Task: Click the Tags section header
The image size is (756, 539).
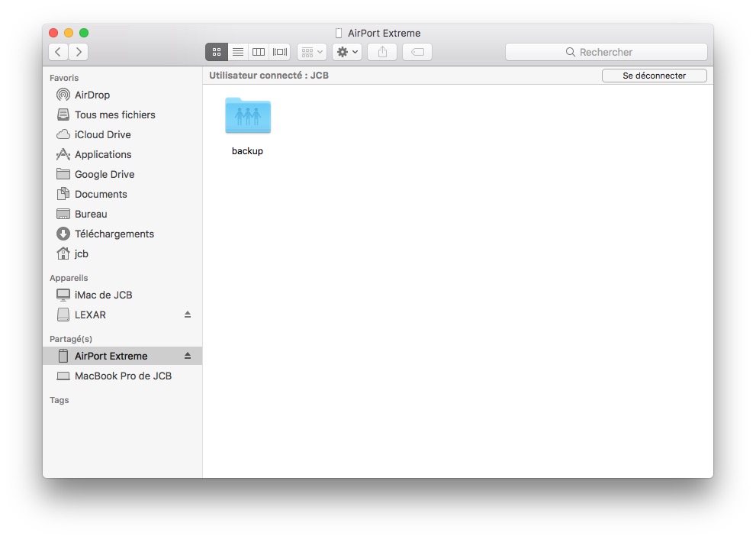Action: point(60,400)
